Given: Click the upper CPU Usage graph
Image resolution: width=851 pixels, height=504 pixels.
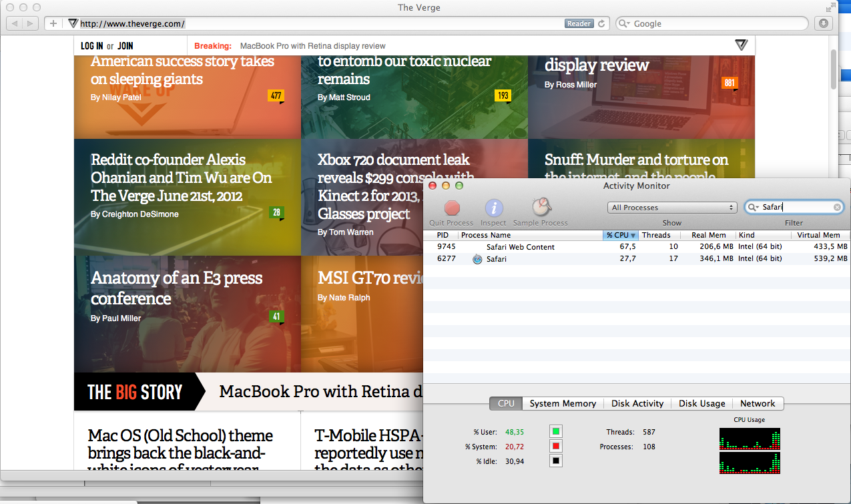Looking at the screenshot, I should [750, 439].
